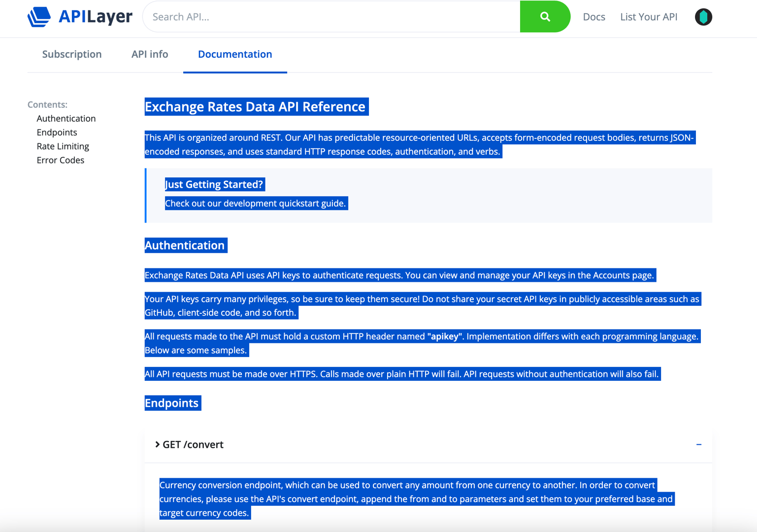This screenshot has height=532, width=757.
Task: Select the Documentation tab
Action: click(x=235, y=54)
